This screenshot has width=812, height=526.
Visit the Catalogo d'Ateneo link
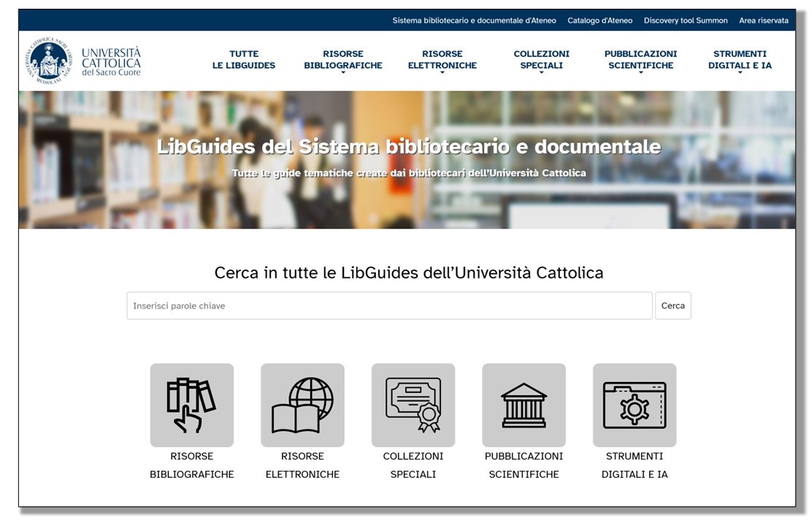[600, 20]
